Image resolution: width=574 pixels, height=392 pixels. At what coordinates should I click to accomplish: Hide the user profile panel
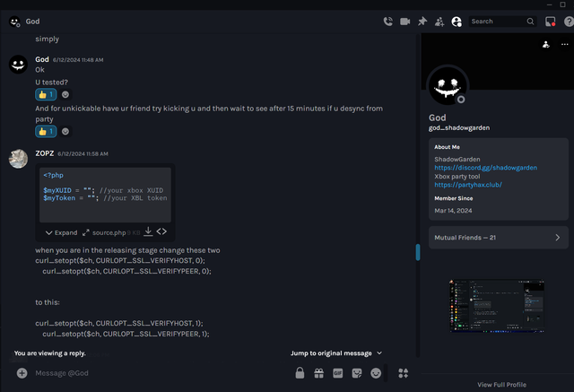point(457,22)
